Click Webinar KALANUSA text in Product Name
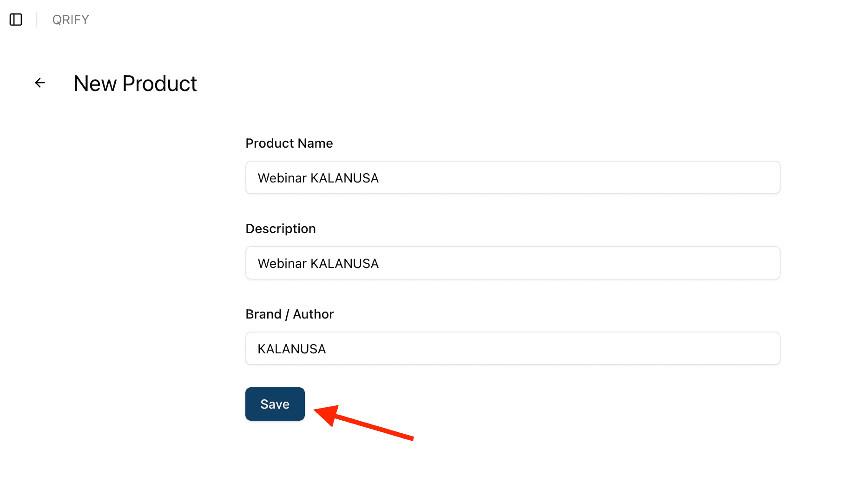868x482 pixels. click(x=318, y=178)
